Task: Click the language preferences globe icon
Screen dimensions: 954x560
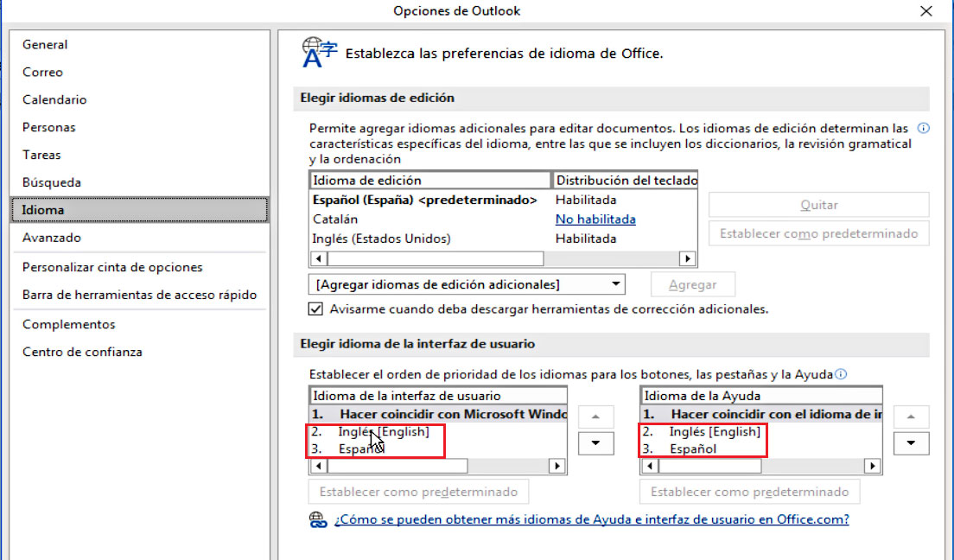Action: coord(315,52)
